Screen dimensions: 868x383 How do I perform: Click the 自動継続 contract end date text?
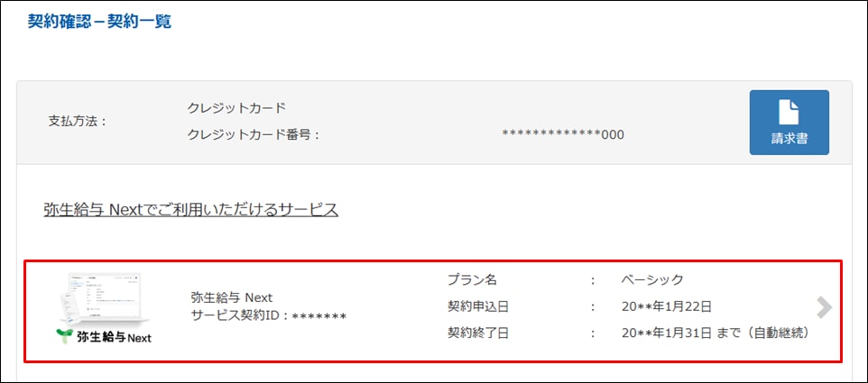click(716, 333)
